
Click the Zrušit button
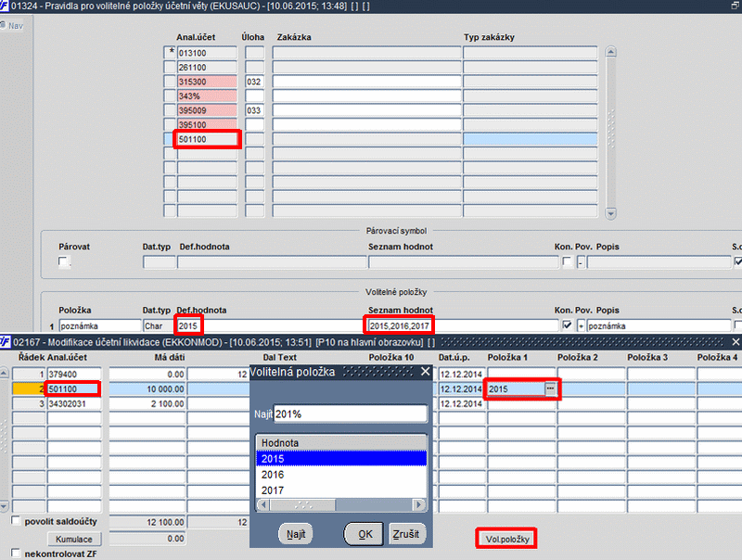click(406, 534)
